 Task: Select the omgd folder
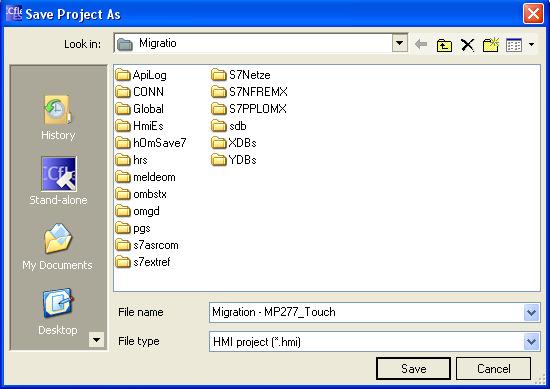(x=138, y=211)
